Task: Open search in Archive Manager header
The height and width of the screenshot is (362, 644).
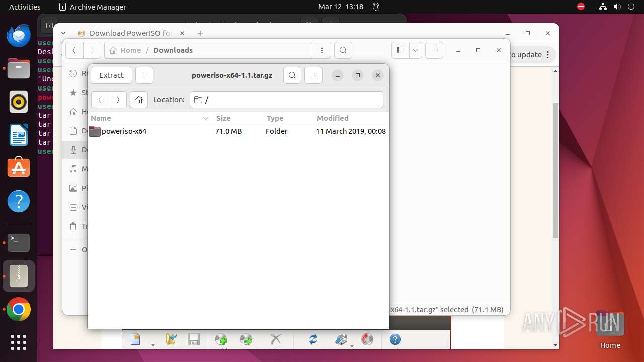Action: coord(292,75)
